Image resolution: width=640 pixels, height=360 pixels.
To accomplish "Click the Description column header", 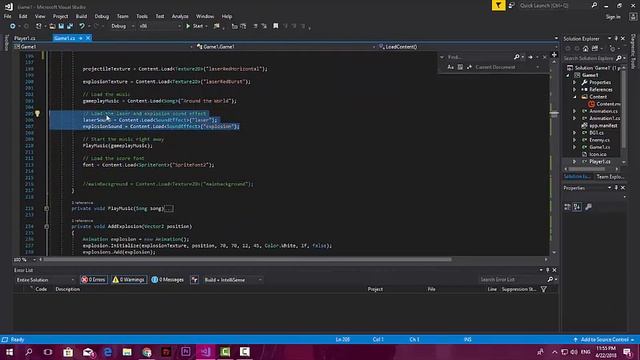I will coord(68,289).
